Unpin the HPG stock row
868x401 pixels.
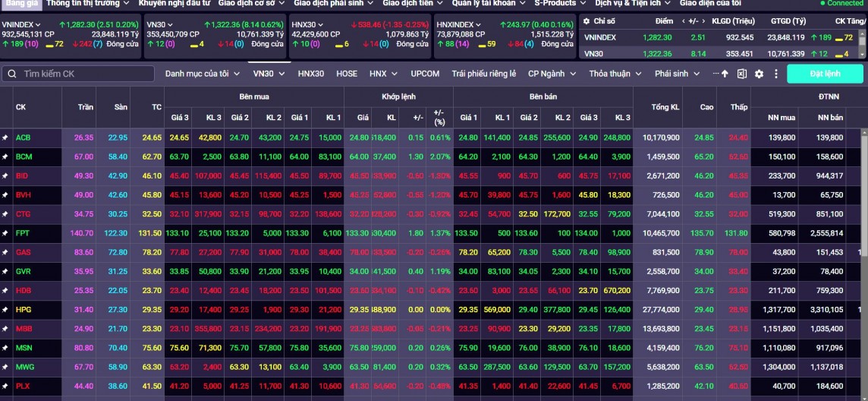5,310
